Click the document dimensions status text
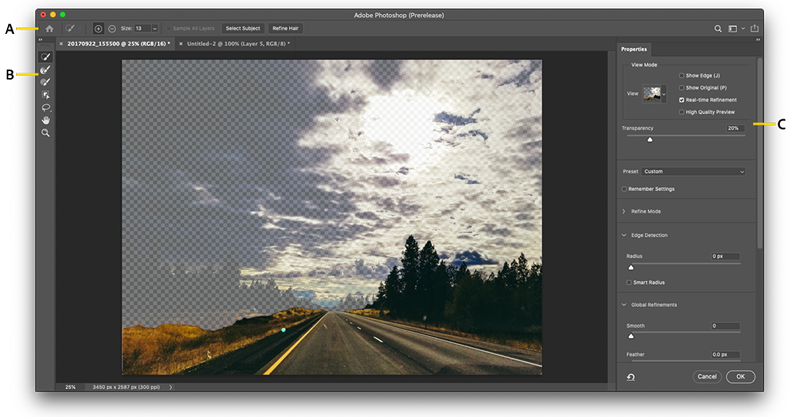 (x=126, y=387)
